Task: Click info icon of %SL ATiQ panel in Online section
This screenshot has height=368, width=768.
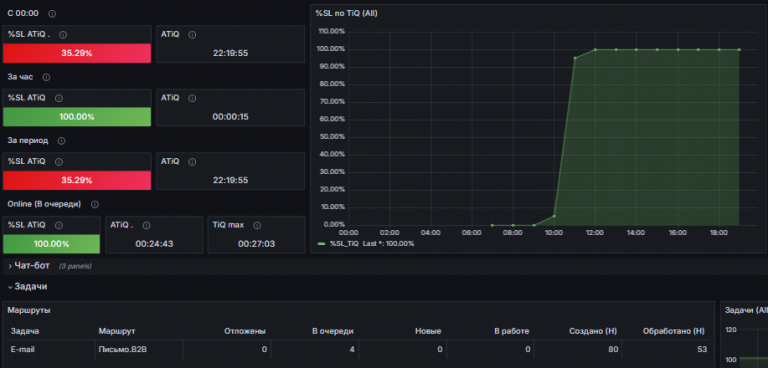Action: click(59, 225)
